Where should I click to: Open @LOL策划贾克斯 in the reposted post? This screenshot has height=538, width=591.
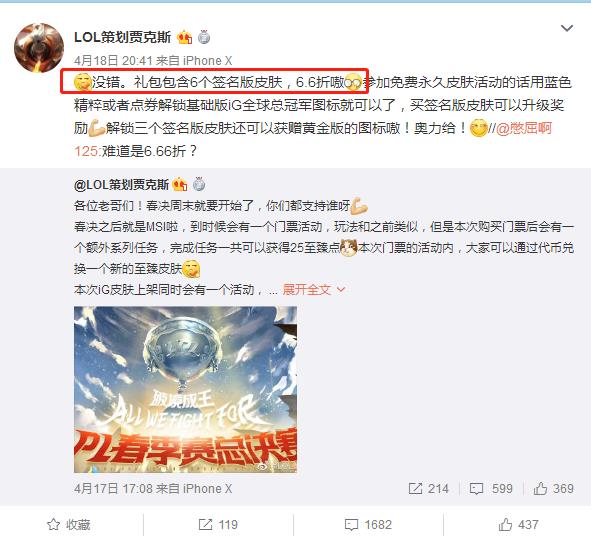click(121, 185)
